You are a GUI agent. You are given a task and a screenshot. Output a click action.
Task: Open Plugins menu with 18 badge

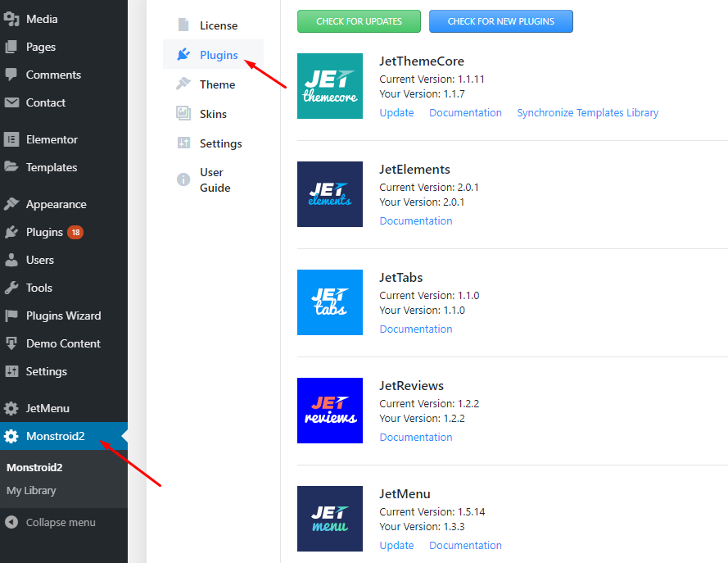coord(44,232)
